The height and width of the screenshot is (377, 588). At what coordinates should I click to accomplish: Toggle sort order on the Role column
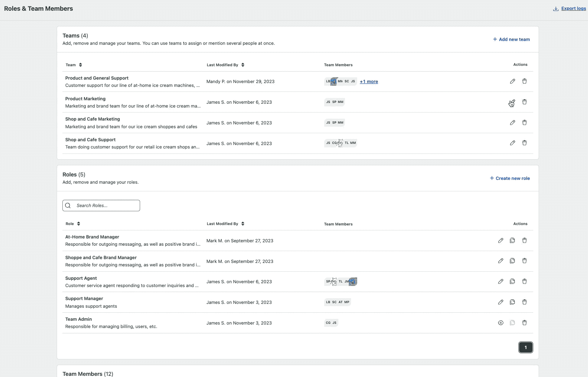78,224
